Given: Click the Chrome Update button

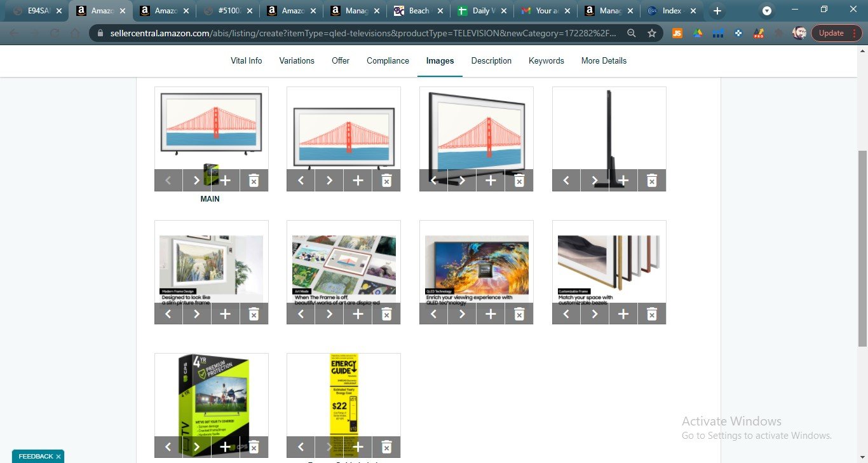Looking at the screenshot, I should (x=831, y=33).
